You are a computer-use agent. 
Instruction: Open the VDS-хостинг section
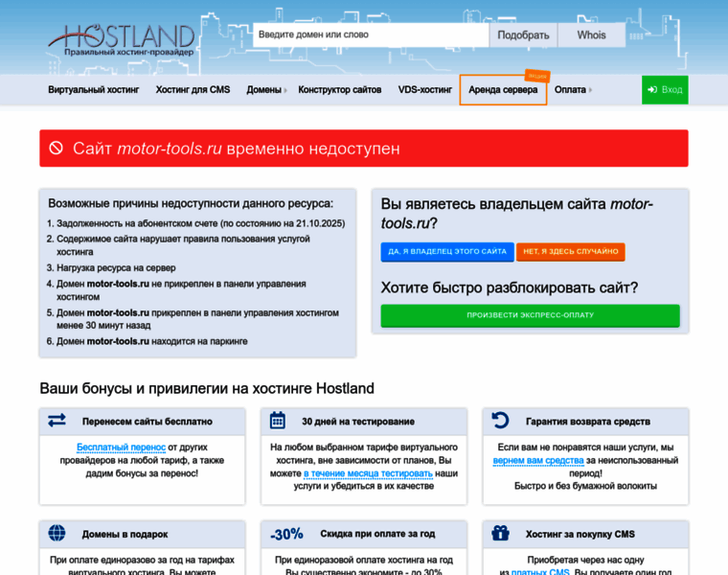coord(424,90)
